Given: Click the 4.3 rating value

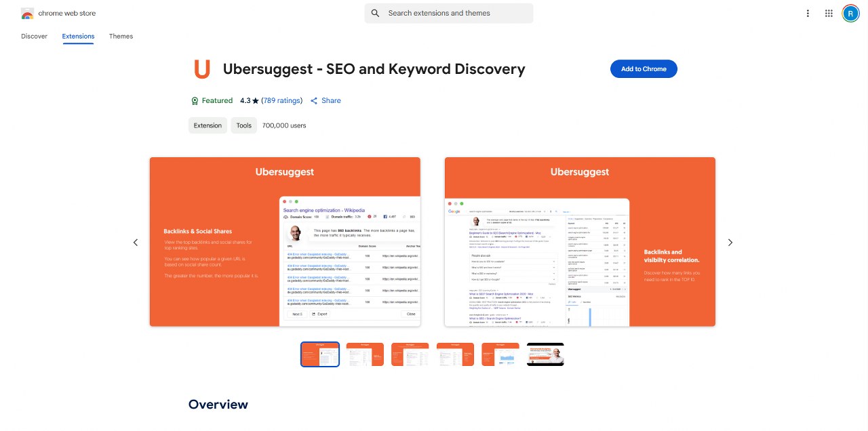Looking at the screenshot, I should tap(245, 101).
